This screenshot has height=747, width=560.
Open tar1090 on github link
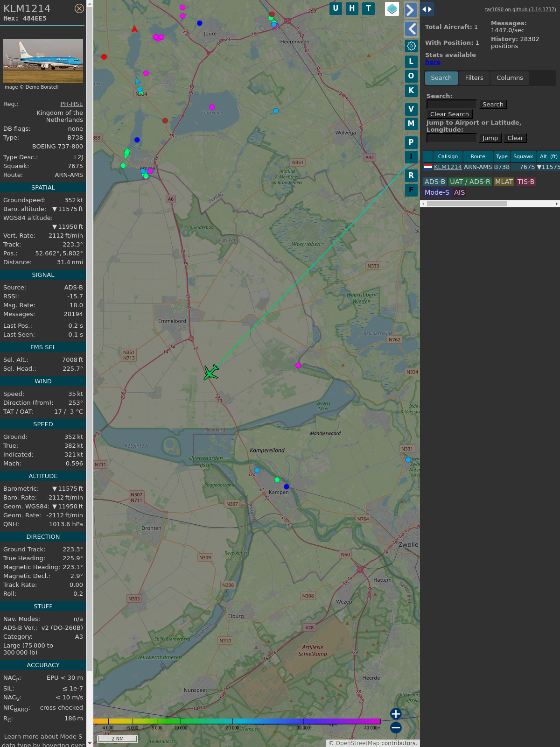pos(520,9)
